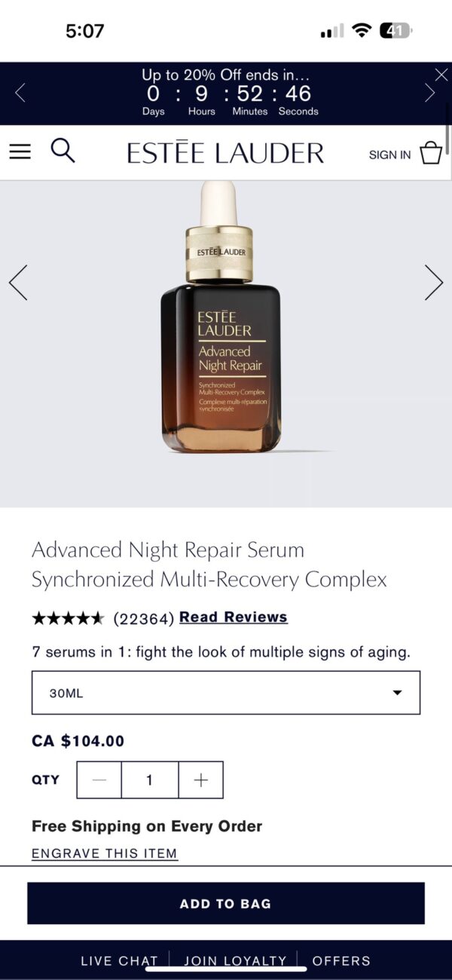
Task: Open the hamburger navigation menu
Action: pos(20,152)
